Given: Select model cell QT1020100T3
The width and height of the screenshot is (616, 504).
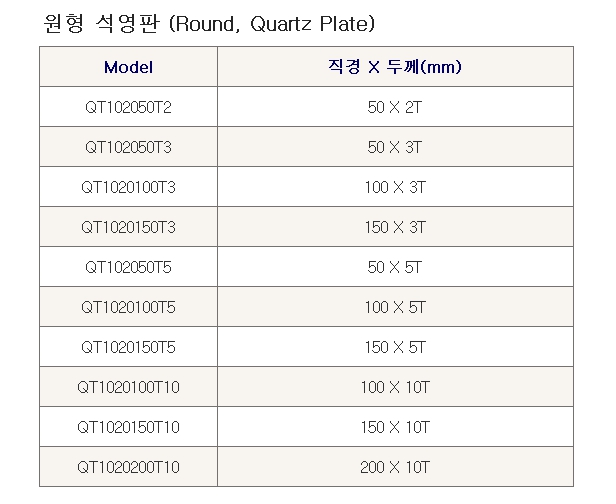Looking at the screenshot, I should pyautogui.click(x=128, y=187).
